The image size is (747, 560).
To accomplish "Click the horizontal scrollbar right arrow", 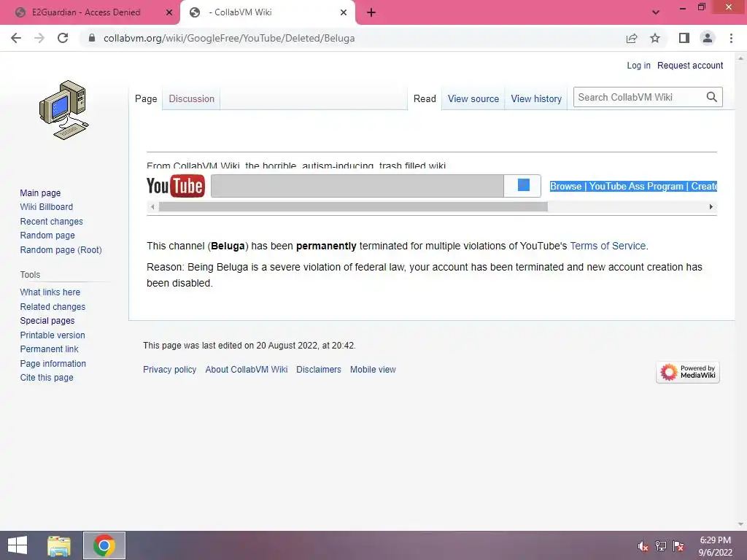I will pyautogui.click(x=711, y=206).
